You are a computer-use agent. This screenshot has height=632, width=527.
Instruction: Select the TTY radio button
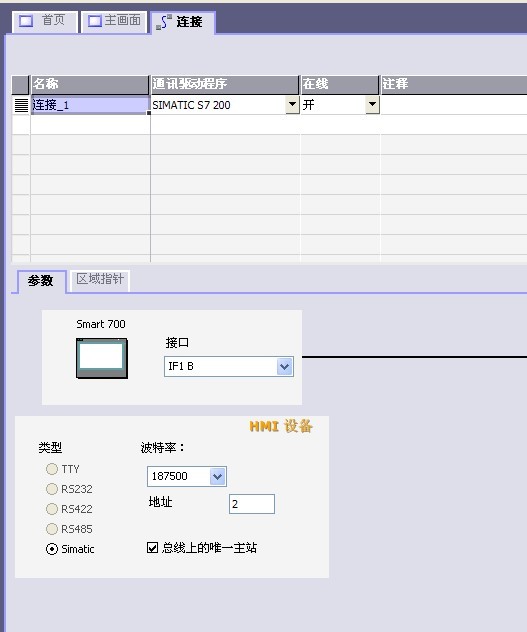click(x=52, y=469)
